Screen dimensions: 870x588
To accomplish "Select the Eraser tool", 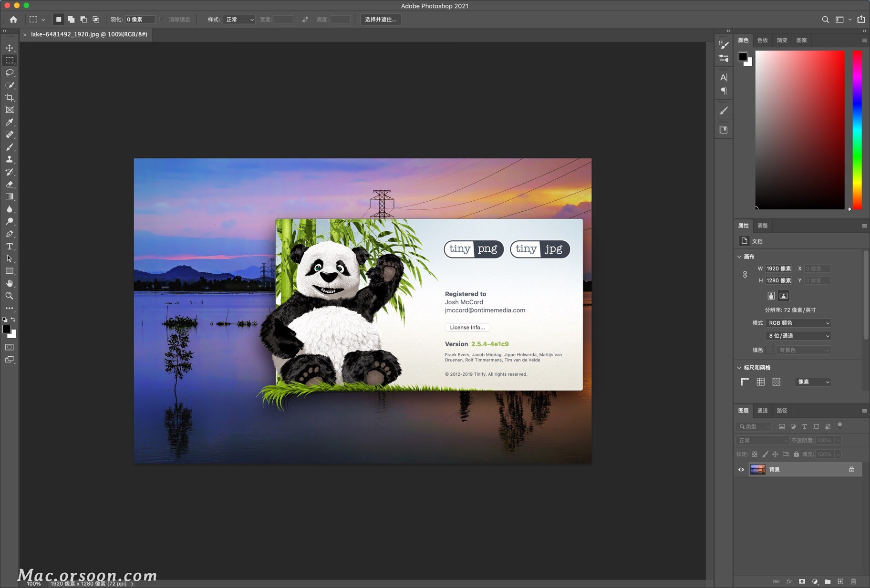I will [10, 184].
